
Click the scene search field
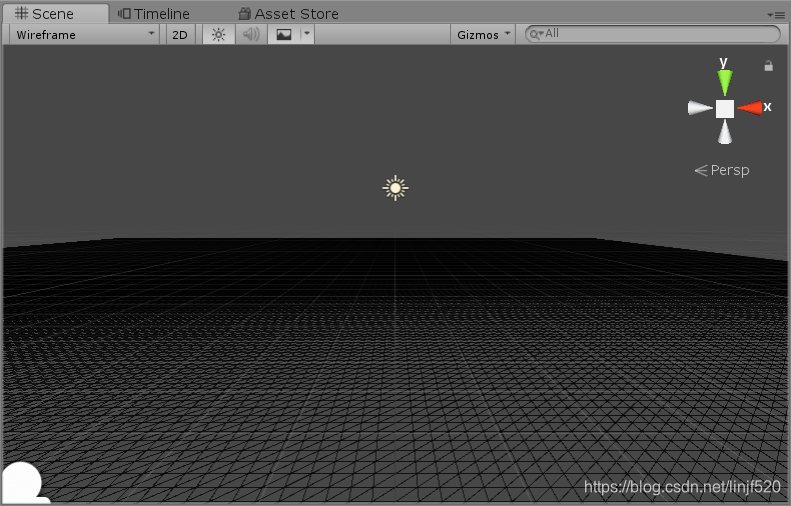(x=653, y=34)
